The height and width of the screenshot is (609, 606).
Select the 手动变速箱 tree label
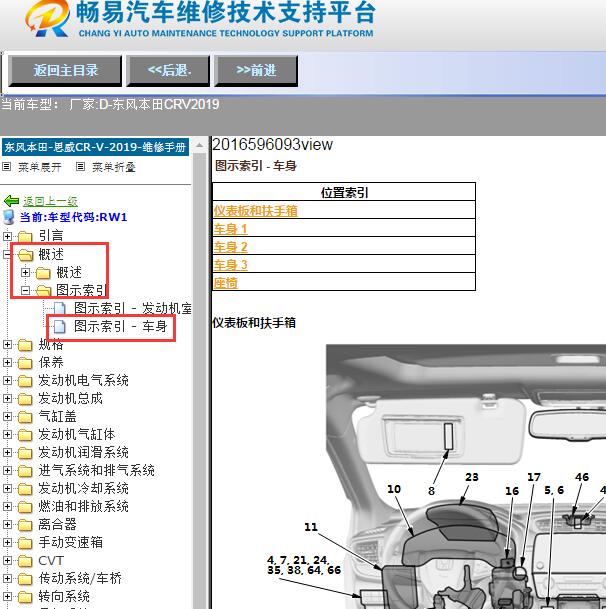point(71,543)
